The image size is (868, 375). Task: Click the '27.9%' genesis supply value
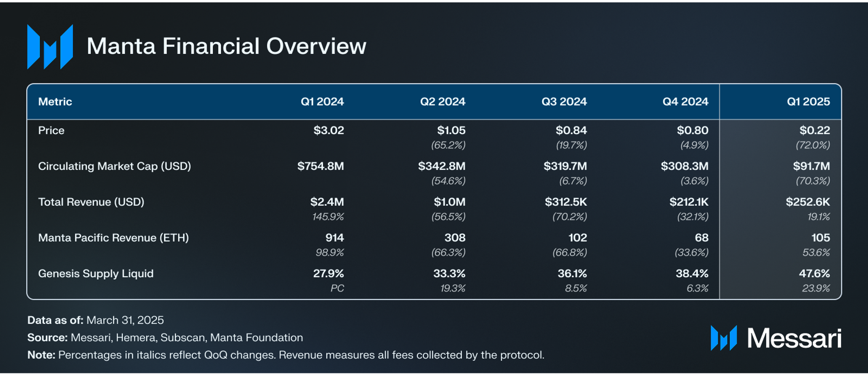328,274
